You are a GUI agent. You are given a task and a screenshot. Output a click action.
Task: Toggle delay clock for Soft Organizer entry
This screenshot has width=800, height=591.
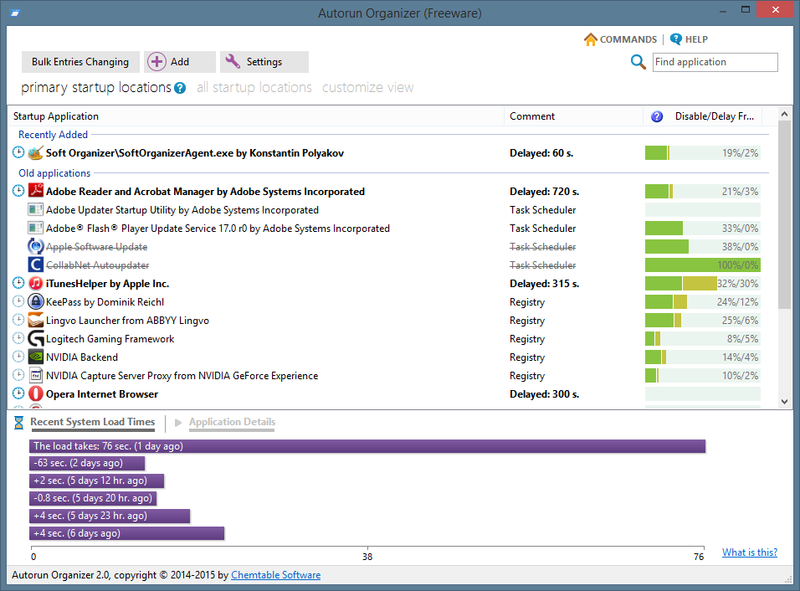point(18,152)
